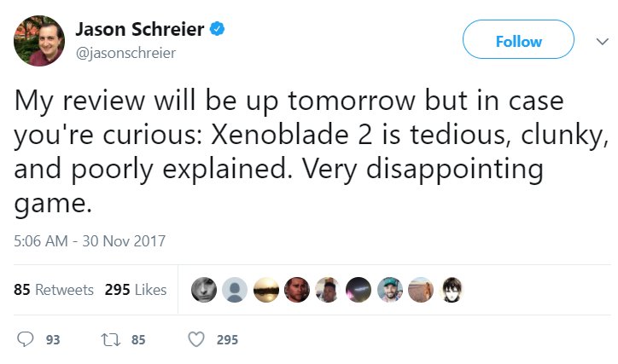This screenshot has height=364, width=618.
Task: View the 85 Retweets list
Action: click(54, 291)
